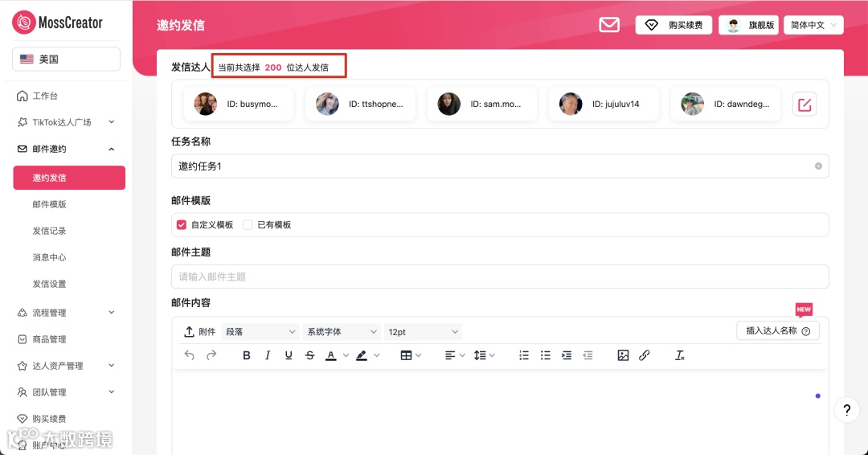This screenshot has height=455, width=868.
Task: Select the dawndeg creator card
Action: click(726, 104)
